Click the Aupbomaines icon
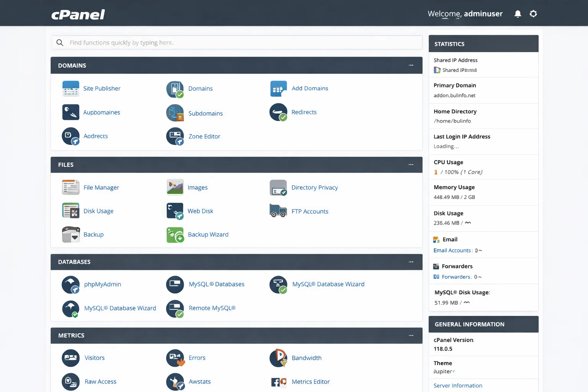 coord(70,113)
